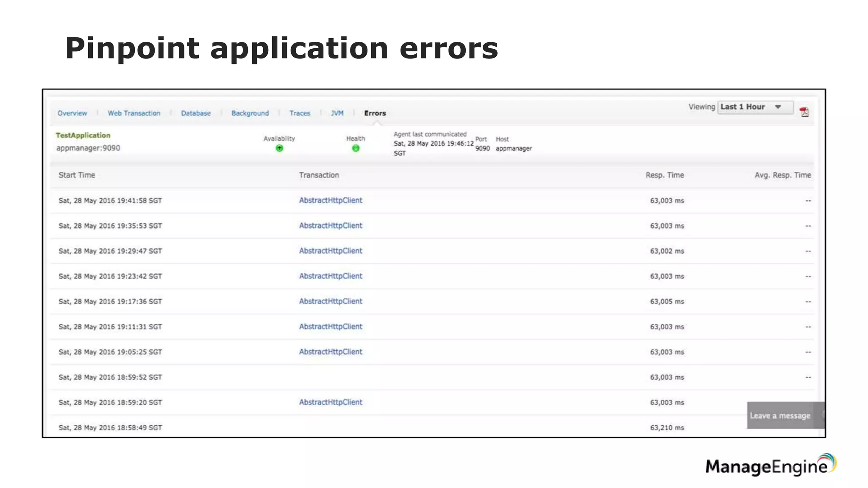868x488 pixels.
Task: Click the Host value appmanager
Action: (x=514, y=148)
